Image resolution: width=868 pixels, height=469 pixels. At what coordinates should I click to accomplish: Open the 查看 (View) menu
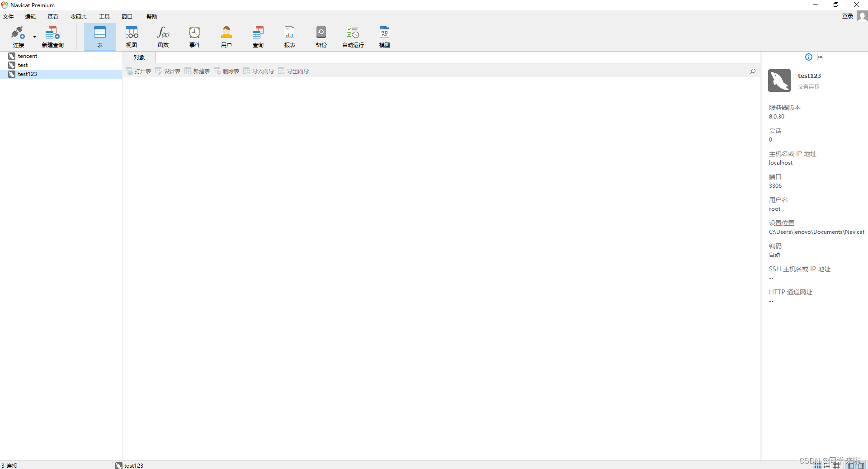(53, 17)
